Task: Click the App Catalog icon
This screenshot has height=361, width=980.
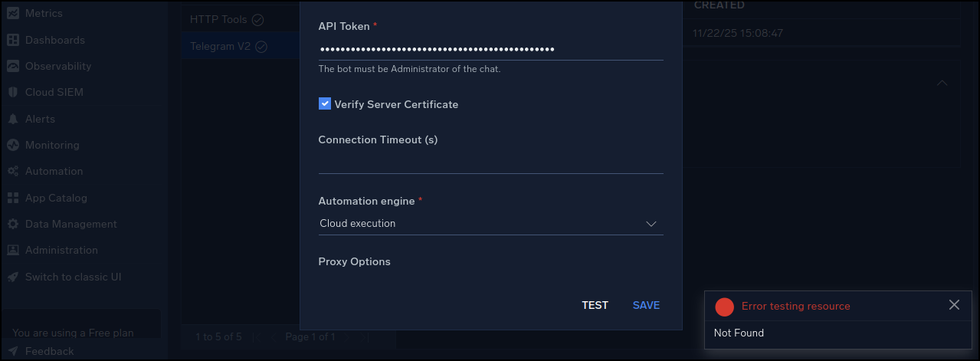Action: point(13,198)
